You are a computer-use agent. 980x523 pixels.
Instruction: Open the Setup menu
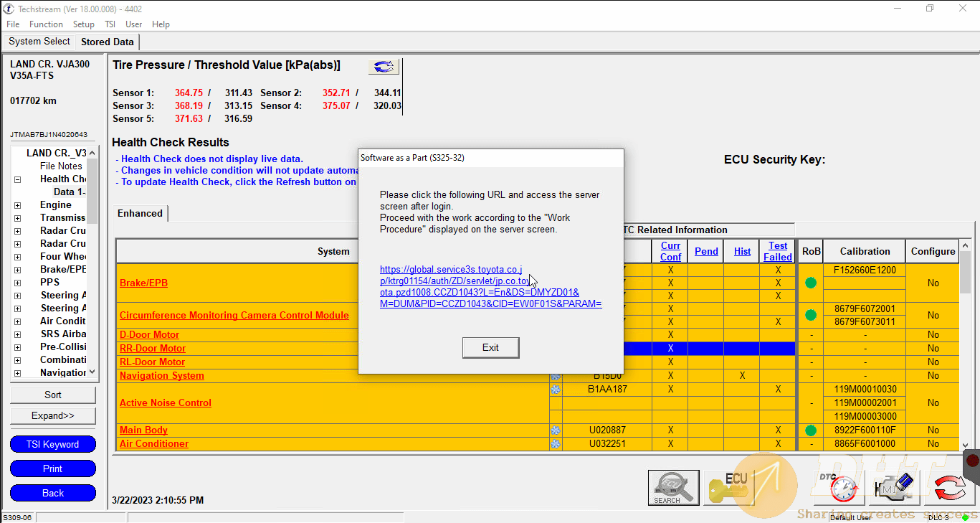coord(83,24)
